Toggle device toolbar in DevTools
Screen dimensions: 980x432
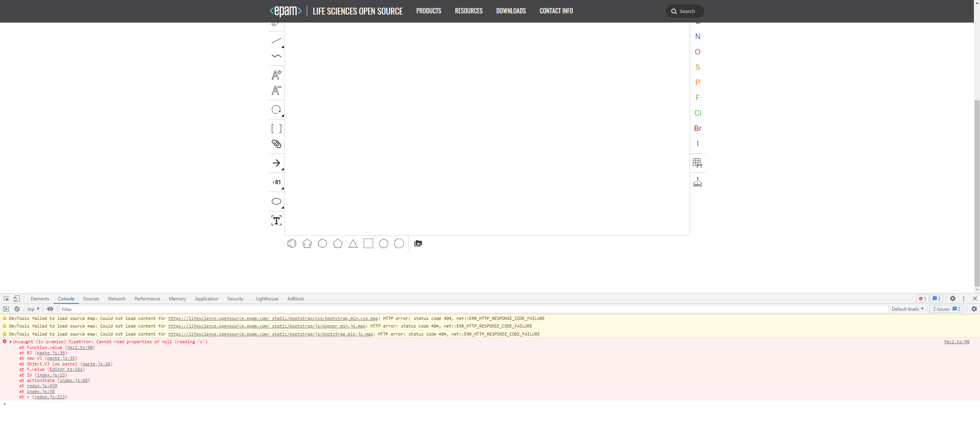click(16, 298)
